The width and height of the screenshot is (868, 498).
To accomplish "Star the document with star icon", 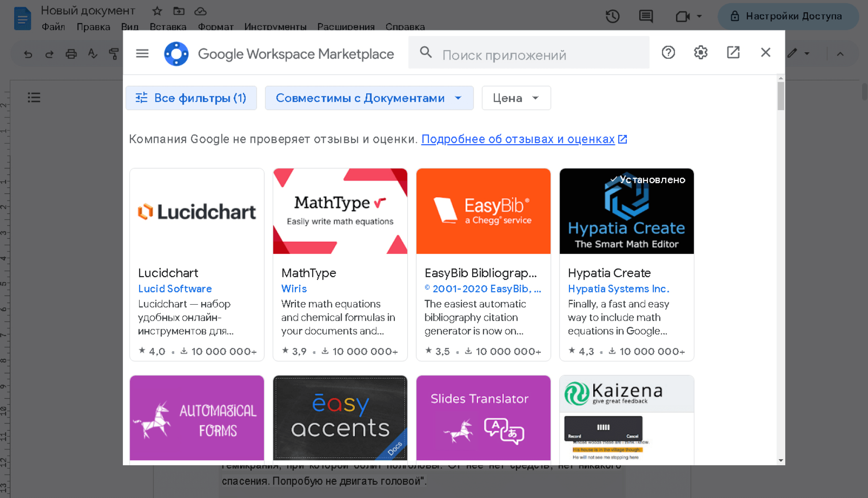I will coord(157,11).
